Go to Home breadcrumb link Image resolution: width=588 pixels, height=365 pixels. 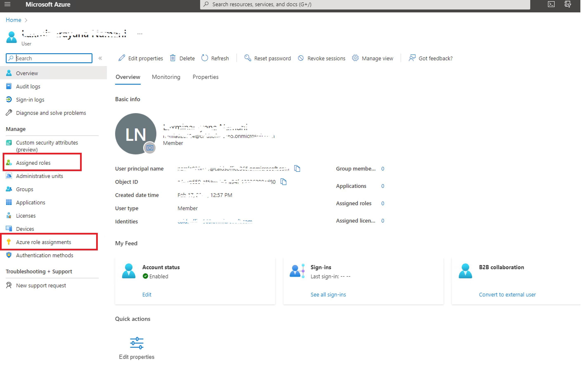point(13,20)
